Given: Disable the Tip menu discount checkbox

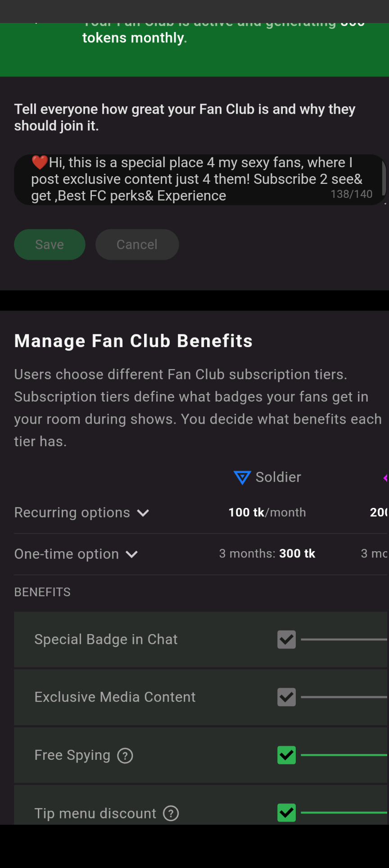Looking at the screenshot, I should tap(286, 813).
